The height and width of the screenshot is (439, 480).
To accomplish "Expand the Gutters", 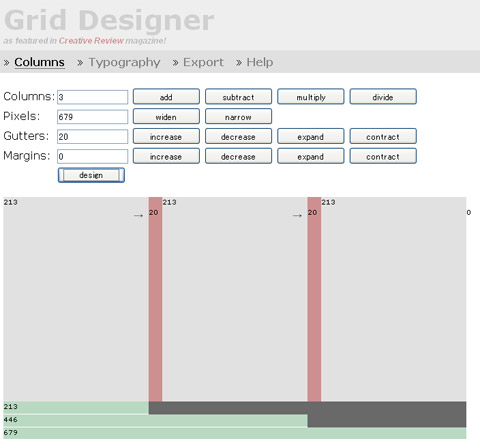I will (x=311, y=137).
